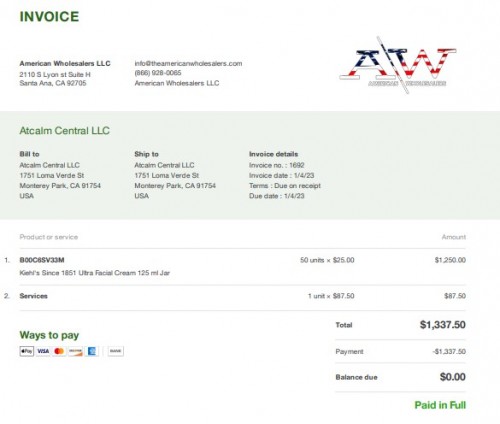Select the Amount column header

point(454,237)
